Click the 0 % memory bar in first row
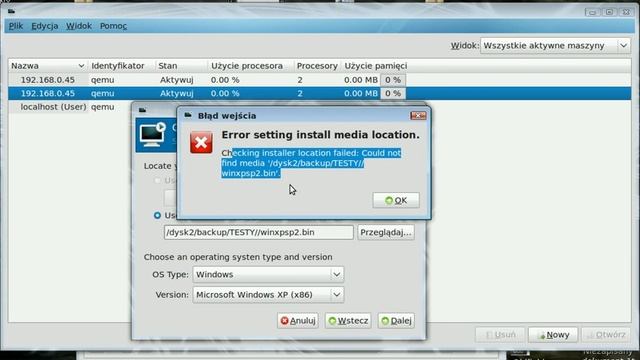Image resolution: width=640 pixels, height=360 pixels. tap(393, 80)
